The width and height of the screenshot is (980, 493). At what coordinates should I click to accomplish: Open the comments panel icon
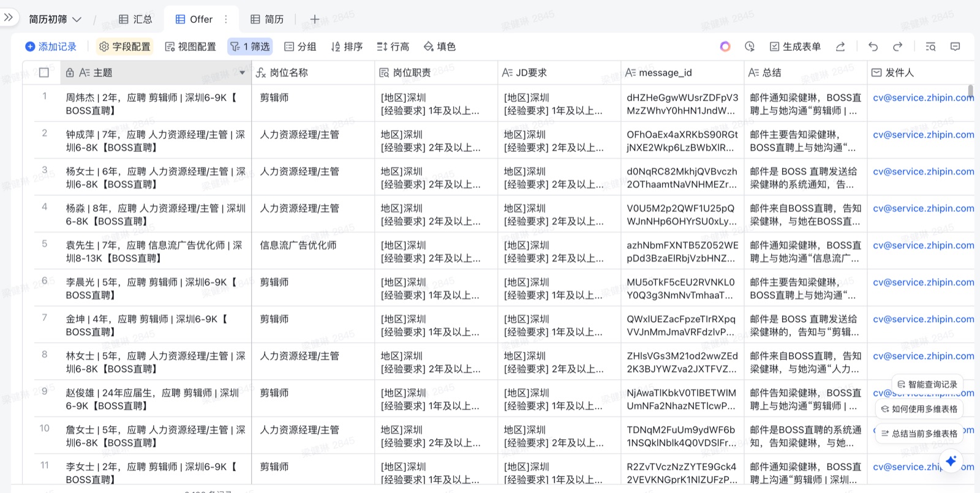pos(955,47)
